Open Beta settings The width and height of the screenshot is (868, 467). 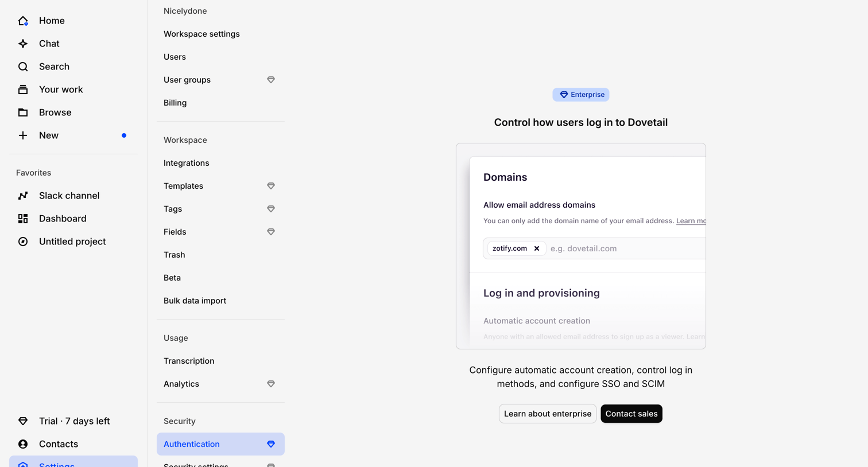[x=220, y=278]
